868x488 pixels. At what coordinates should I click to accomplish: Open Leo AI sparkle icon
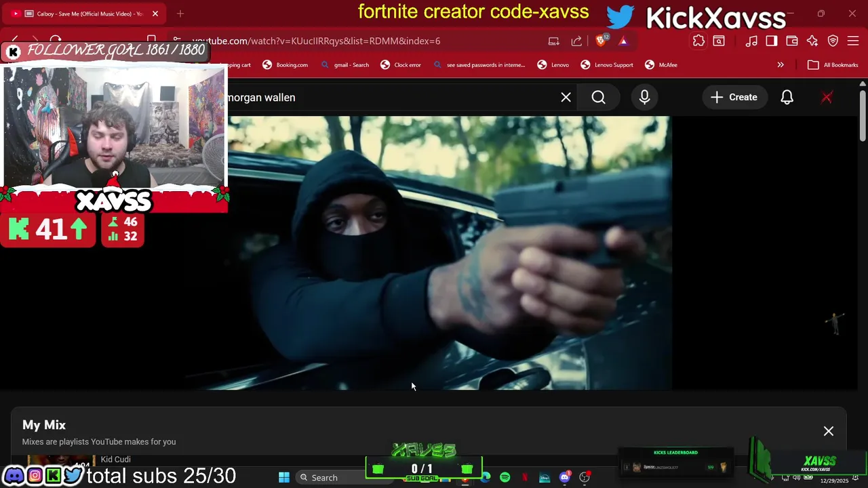point(812,41)
